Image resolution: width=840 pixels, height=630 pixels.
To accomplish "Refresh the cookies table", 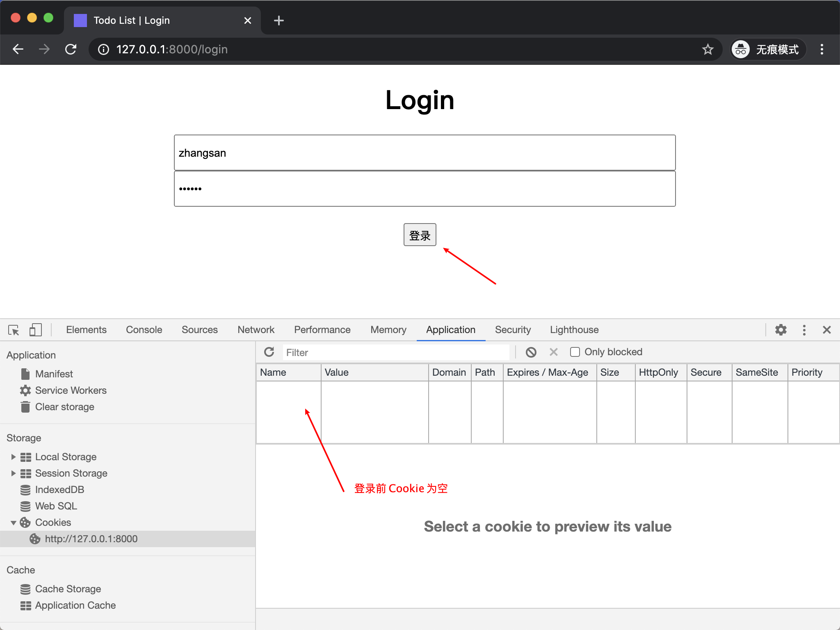I will point(269,352).
